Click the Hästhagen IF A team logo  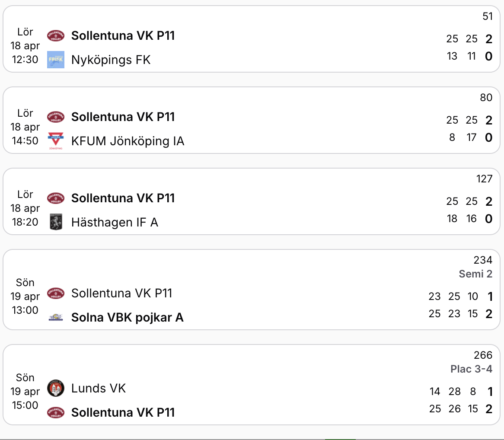tap(56, 222)
